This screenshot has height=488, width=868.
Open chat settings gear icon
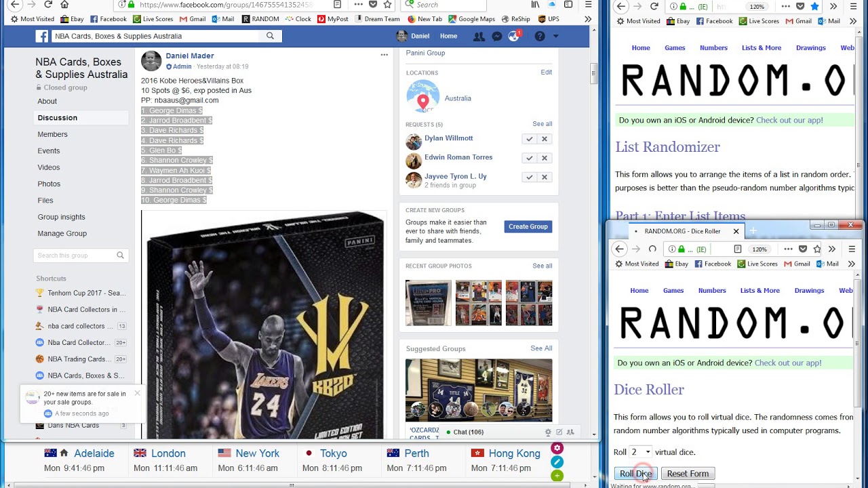tap(548, 432)
